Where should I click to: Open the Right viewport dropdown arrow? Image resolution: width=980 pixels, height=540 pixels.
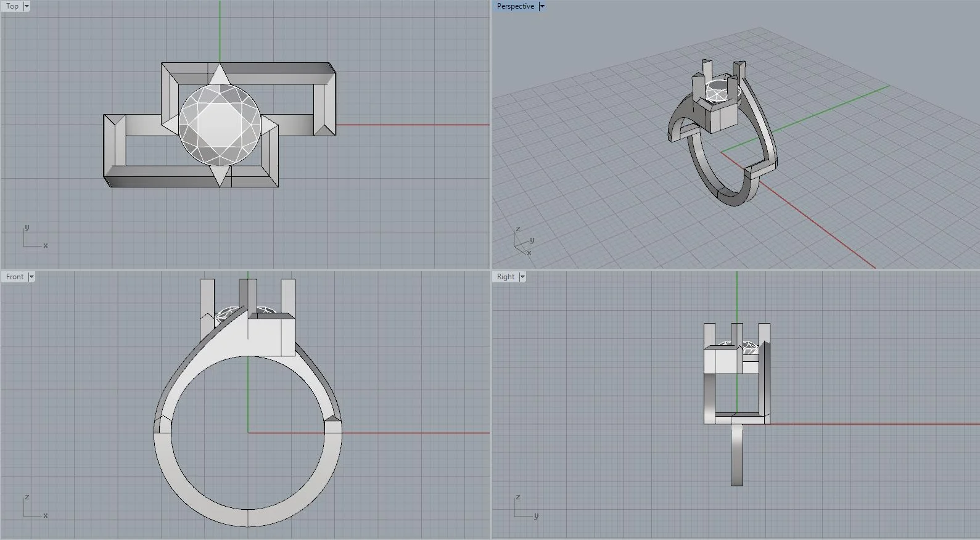pyautogui.click(x=522, y=277)
